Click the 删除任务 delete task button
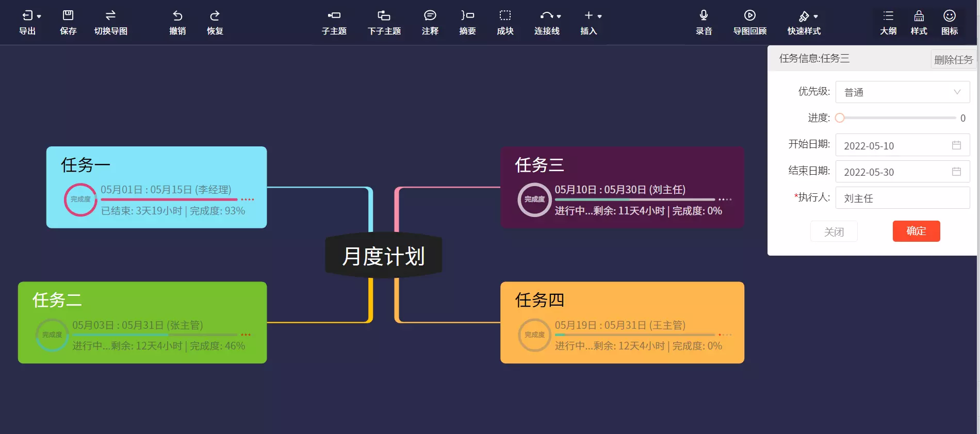980x434 pixels. [953, 60]
